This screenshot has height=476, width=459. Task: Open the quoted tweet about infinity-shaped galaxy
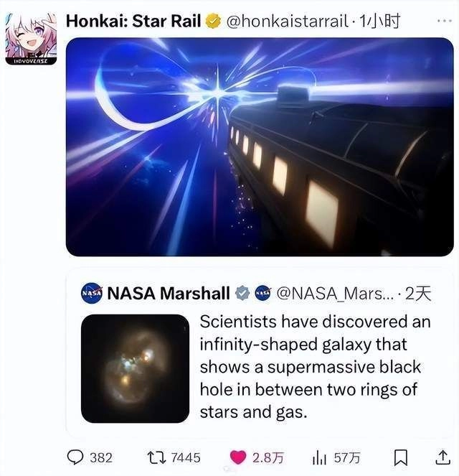(x=316, y=368)
